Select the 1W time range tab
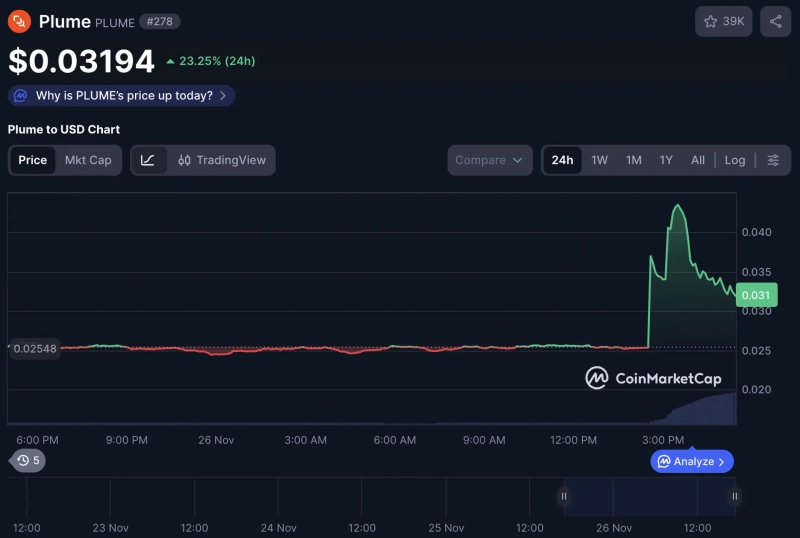Image resolution: width=800 pixels, height=538 pixels. (x=599, y=160)
